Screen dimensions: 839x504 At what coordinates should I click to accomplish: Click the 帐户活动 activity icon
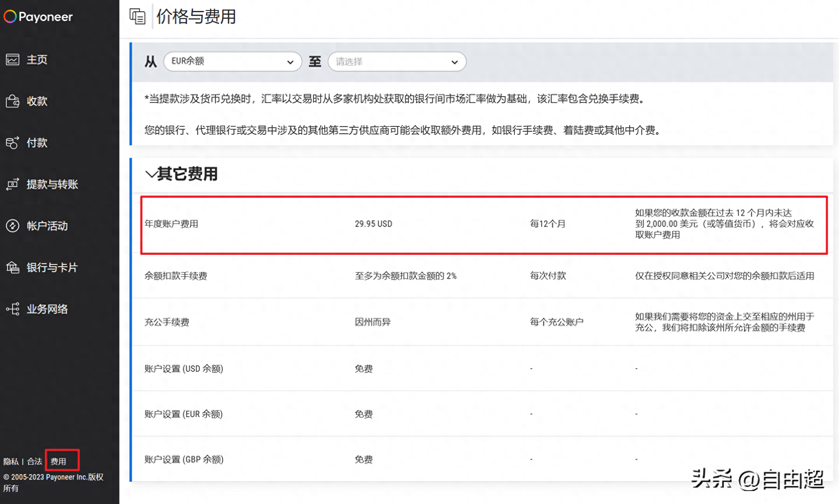coord(13,226)
